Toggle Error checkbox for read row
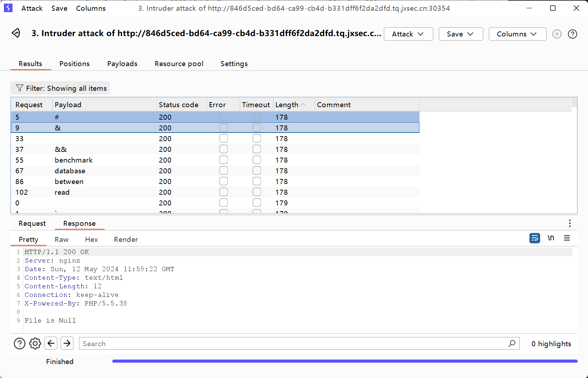This screenshot has width=588, height=378. [223, 192]
